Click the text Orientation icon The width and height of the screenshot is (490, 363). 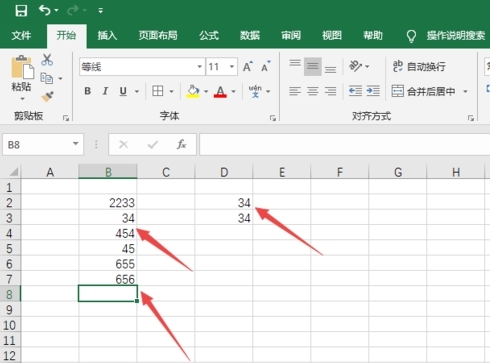pyautogui.click(x=355, y=66)
